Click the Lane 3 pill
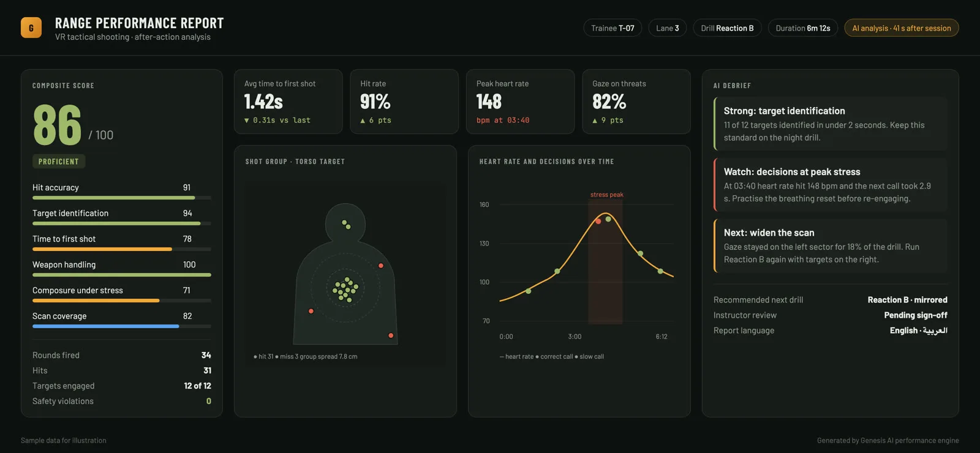The height and width of the screenshot is (453, 980). [x=668, y=28]
